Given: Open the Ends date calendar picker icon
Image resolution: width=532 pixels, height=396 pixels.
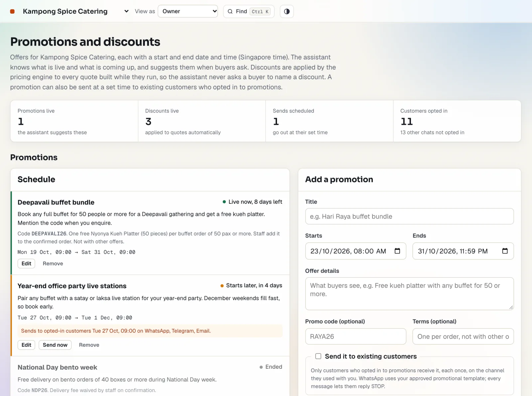Looking at the screenshot, I should coord(505,251).
